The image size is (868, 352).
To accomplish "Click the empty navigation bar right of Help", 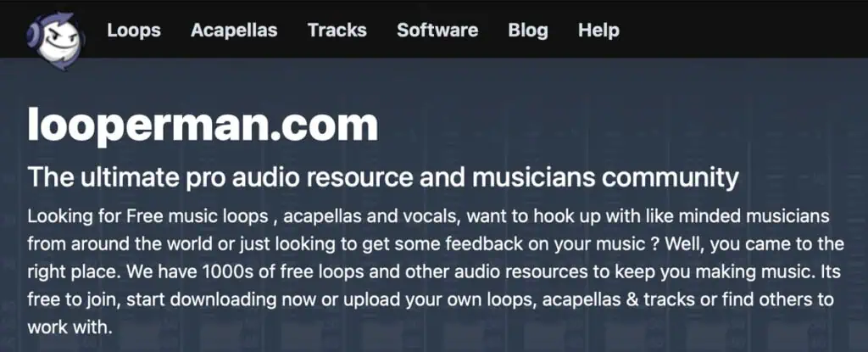I will tap(742, 30).
